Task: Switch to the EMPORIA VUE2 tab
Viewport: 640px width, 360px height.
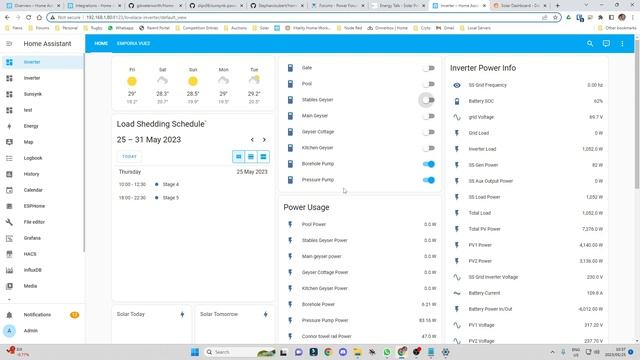Action: click(x=133, y=43)
